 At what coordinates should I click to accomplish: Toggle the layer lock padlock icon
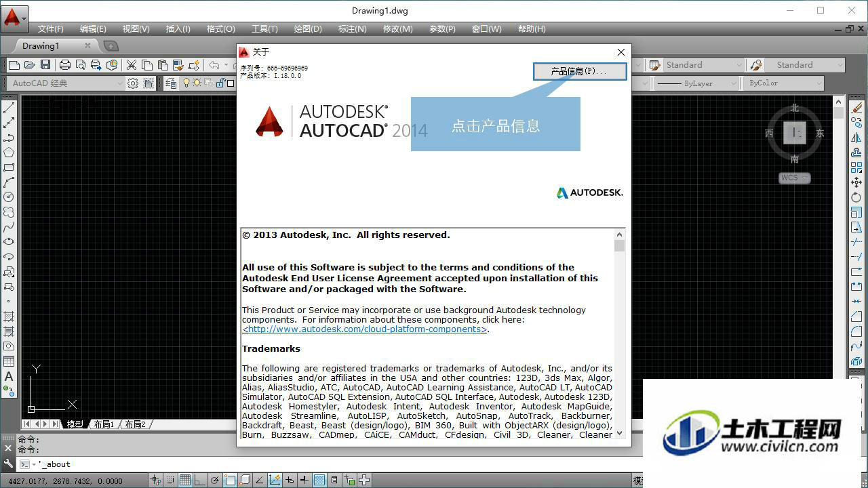(x=220, y=83)
